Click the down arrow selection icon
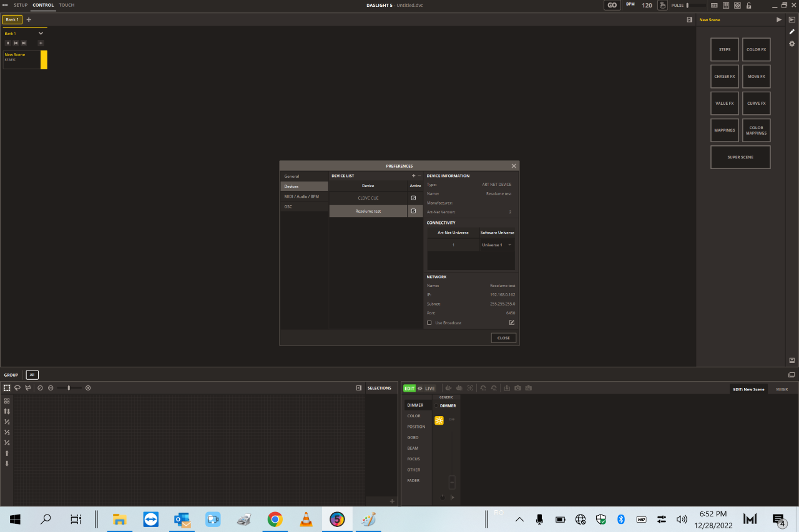This screenshot has width=799, height=532. (x=7, y=463)
